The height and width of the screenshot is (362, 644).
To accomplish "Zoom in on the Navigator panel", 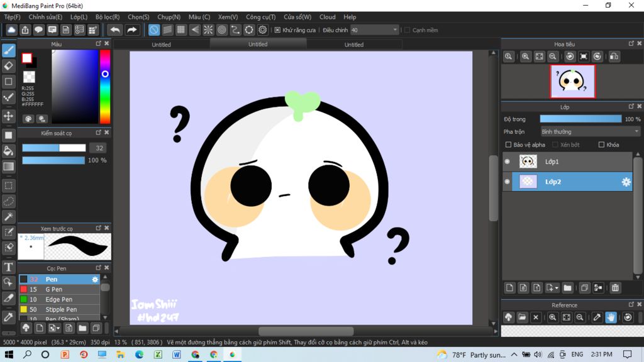I will (525, 57).
